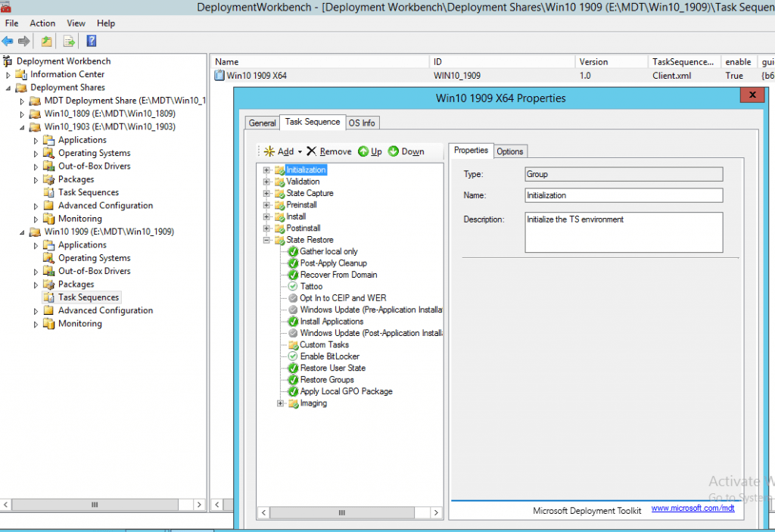
Task: Select the Restore User State step icon
Action: pyautogui.click(x=293, y=368)
